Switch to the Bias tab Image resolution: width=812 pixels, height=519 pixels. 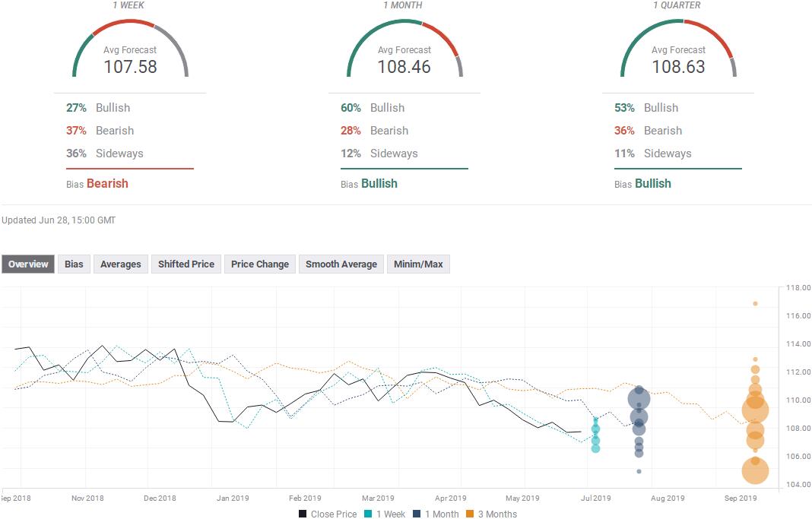[x=74, y=264]
